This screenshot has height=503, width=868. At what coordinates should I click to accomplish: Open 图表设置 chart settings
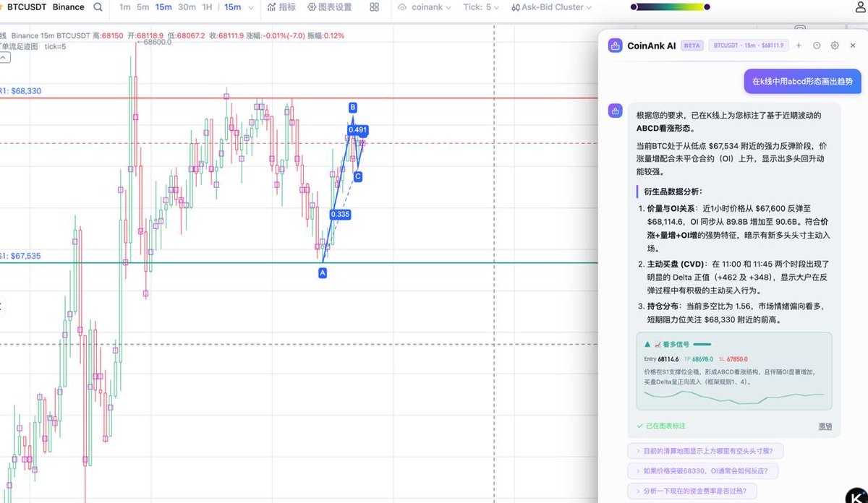(x=329, y=7)
